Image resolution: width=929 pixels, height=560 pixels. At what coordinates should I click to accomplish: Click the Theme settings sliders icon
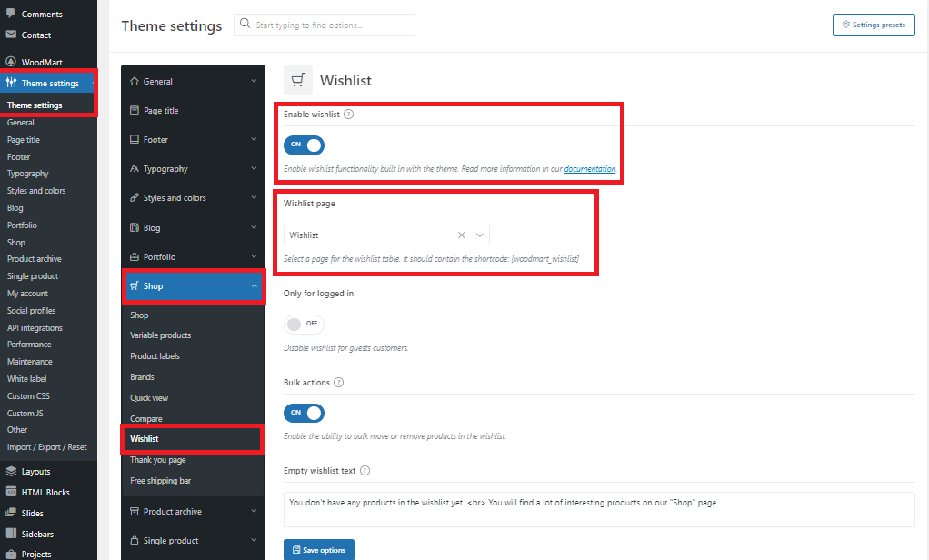coord(11,83)
